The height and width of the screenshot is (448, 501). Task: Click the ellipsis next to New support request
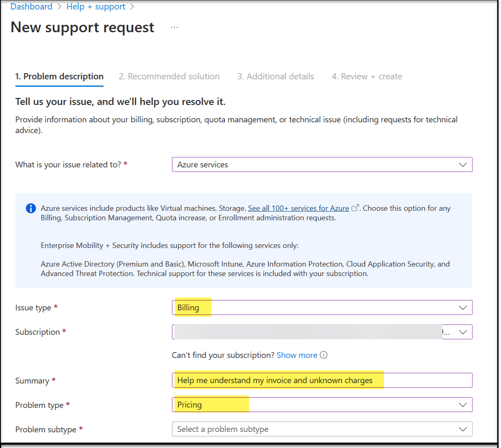(x=174, y=28)
